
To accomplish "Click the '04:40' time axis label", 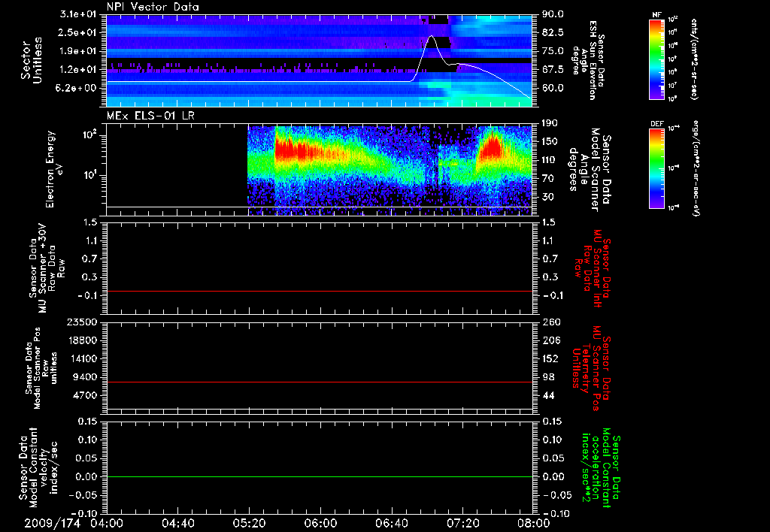I will 177,523.
